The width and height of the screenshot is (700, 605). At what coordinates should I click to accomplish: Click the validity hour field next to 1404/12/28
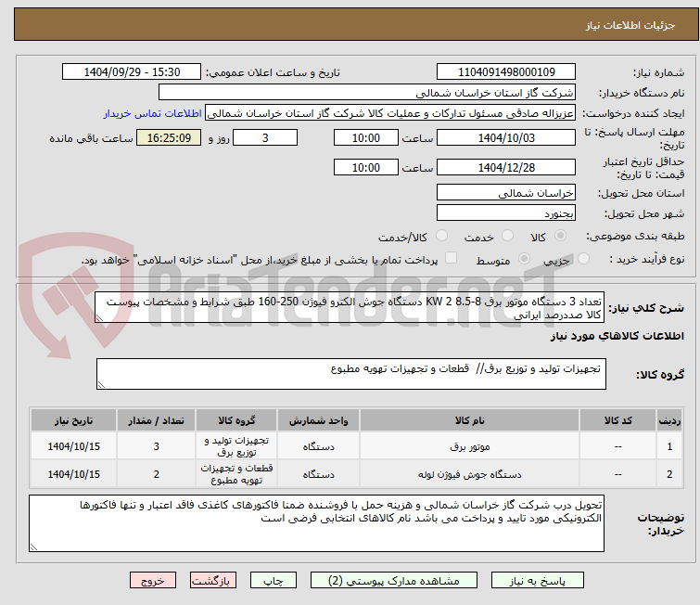pos(365,167)
